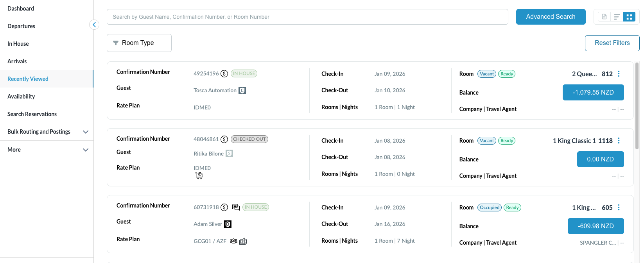Viewport: 644px width, 263px height.
Task: Expand the Bulk Routing and Postings menu
Action: tap(86, 132)
